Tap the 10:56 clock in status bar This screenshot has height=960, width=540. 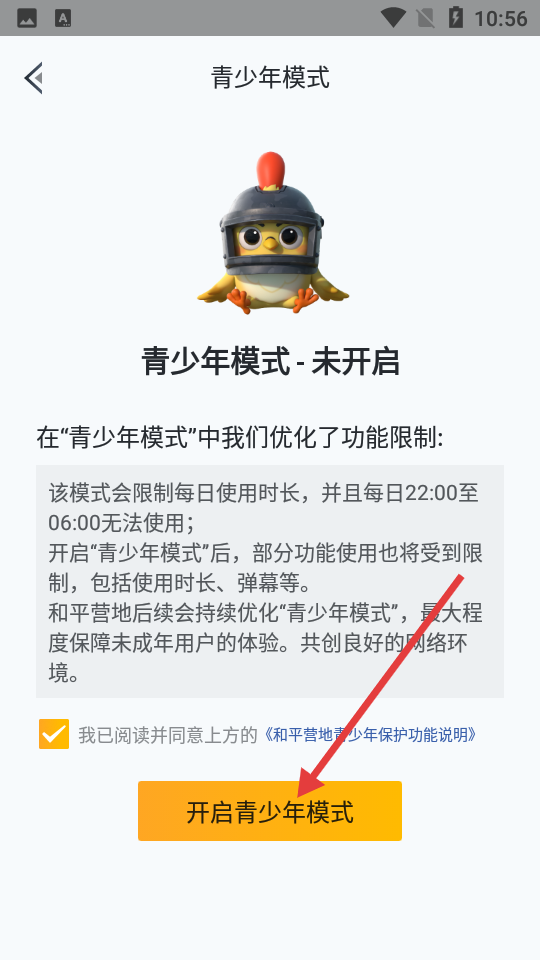(501, 18)
